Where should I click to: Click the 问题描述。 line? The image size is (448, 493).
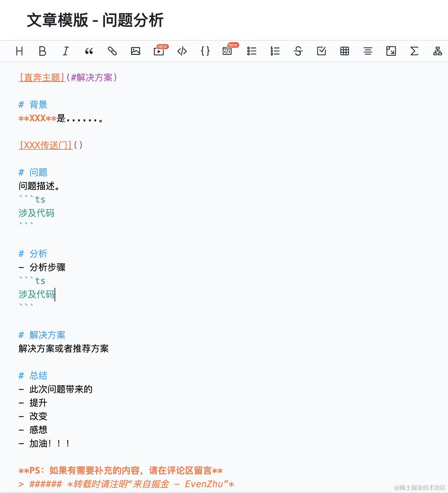(39, 186)
